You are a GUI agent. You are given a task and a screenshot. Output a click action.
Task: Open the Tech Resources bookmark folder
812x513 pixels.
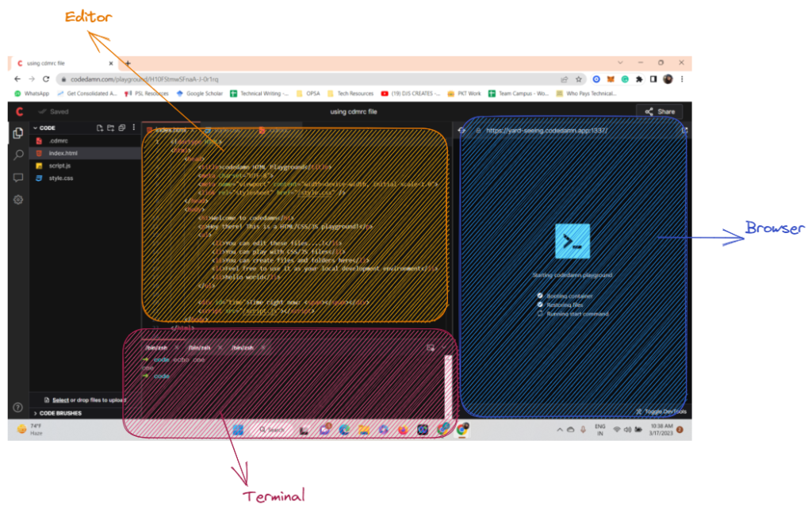pyautogui.click(x=350, y=94)
